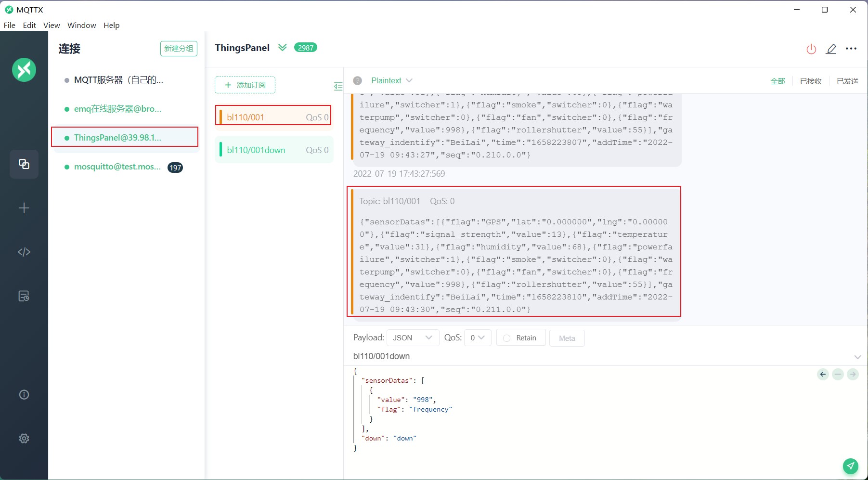Select mosquitto@test.mos connection
Viewport: 868px width, 480px height.
coord(125,167)
